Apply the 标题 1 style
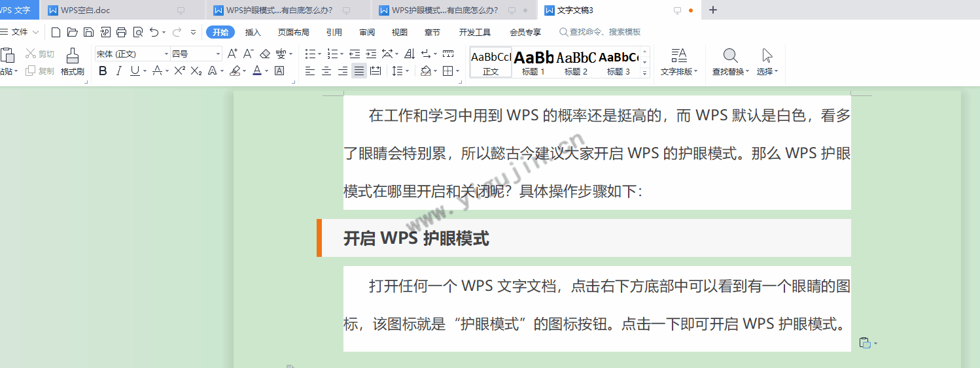Image resolution: width=980 pixels, height=368 pixels. pos(534,63)
